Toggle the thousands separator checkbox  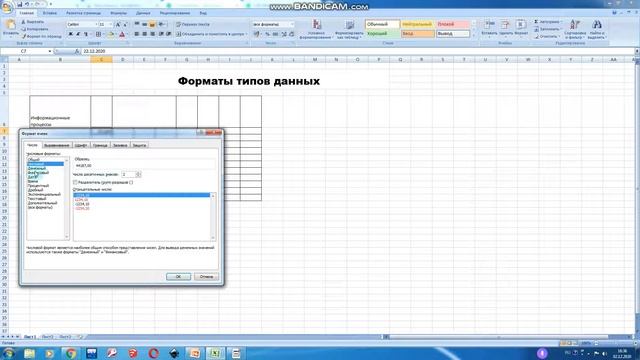click(x=75, y=182)
